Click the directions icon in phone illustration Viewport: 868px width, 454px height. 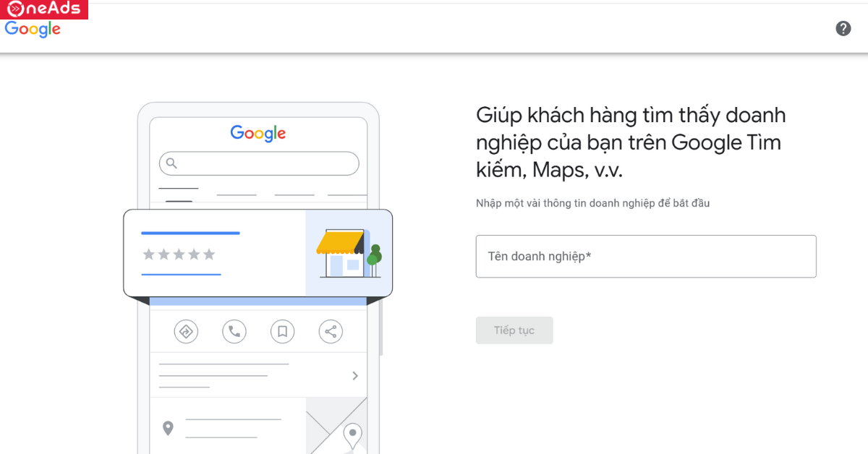[186, 332]
